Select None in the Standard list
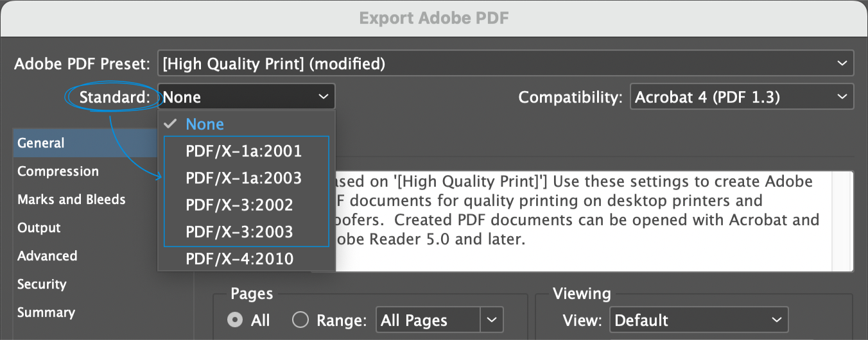 pos(205,124)
